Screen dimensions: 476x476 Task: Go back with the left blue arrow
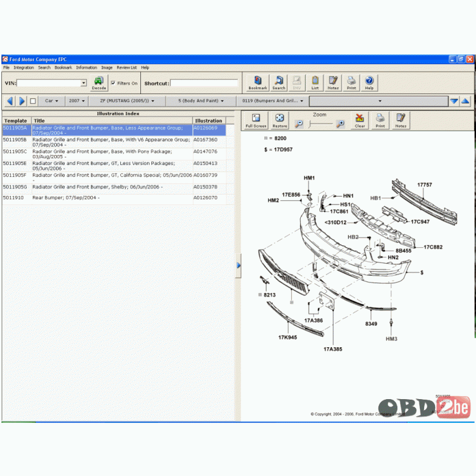click(x=10, y=101)
